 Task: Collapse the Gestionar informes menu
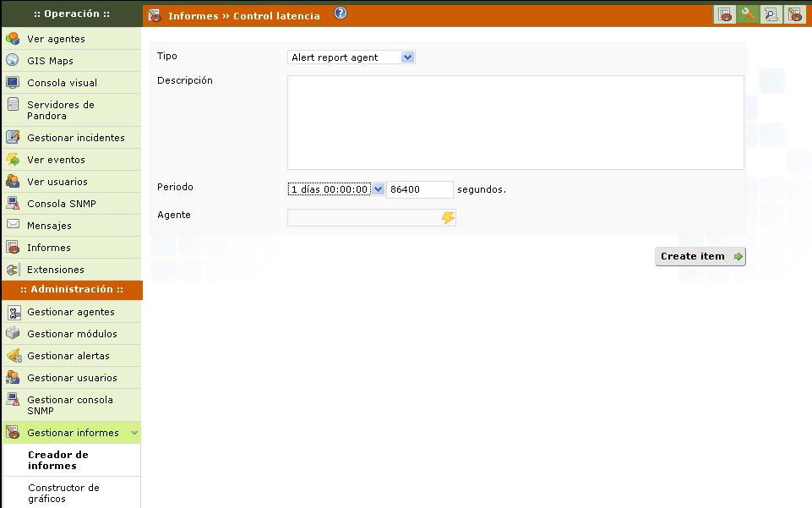[x=134, y=433]
